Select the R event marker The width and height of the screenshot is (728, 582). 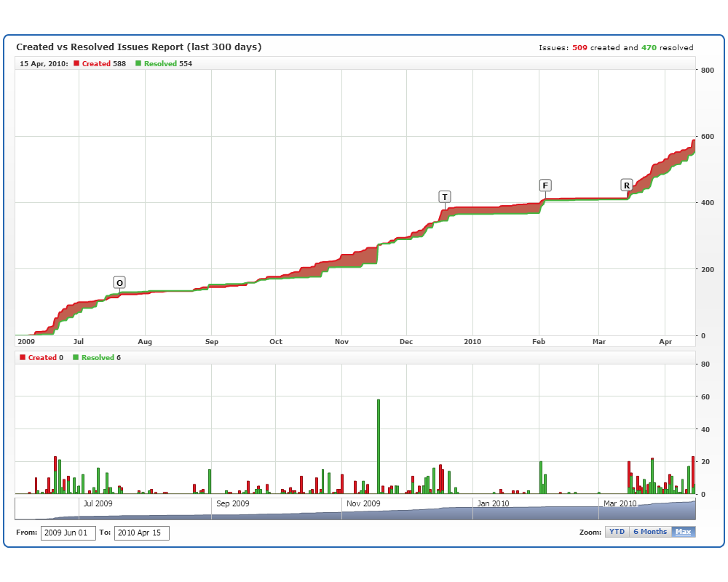(626, 185)
